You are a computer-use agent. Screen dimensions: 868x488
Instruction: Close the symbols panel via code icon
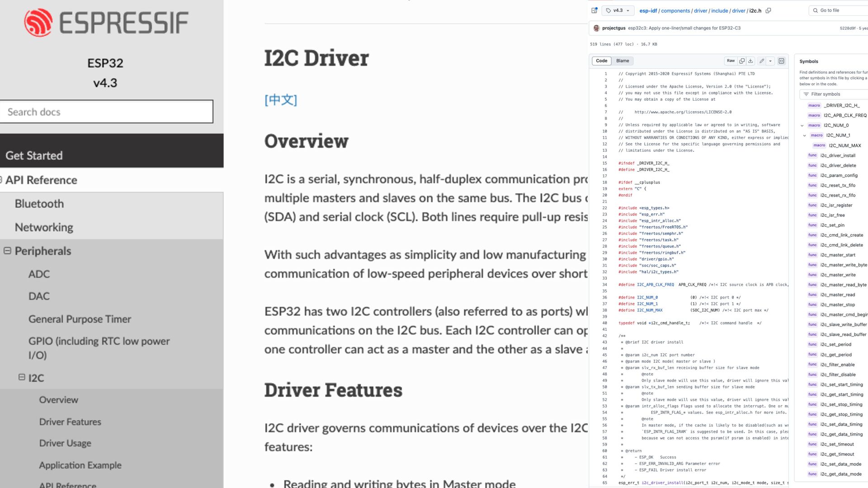pos(781,61)
